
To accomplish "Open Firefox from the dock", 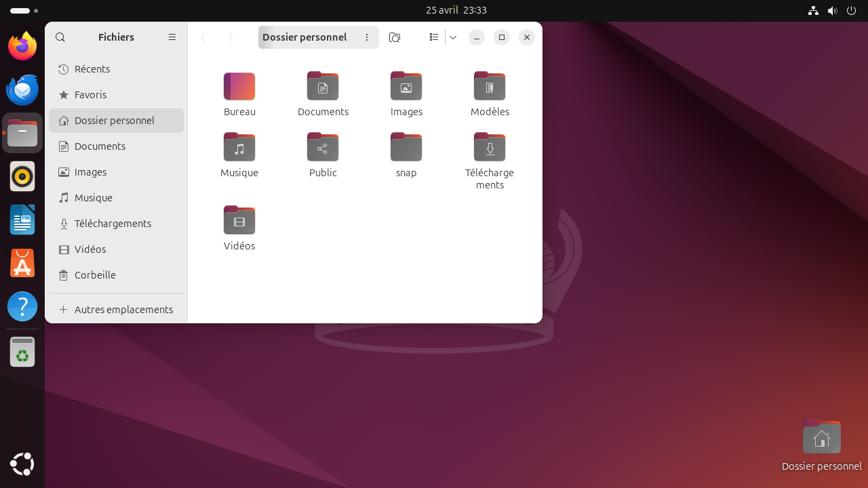I will 22,46.
